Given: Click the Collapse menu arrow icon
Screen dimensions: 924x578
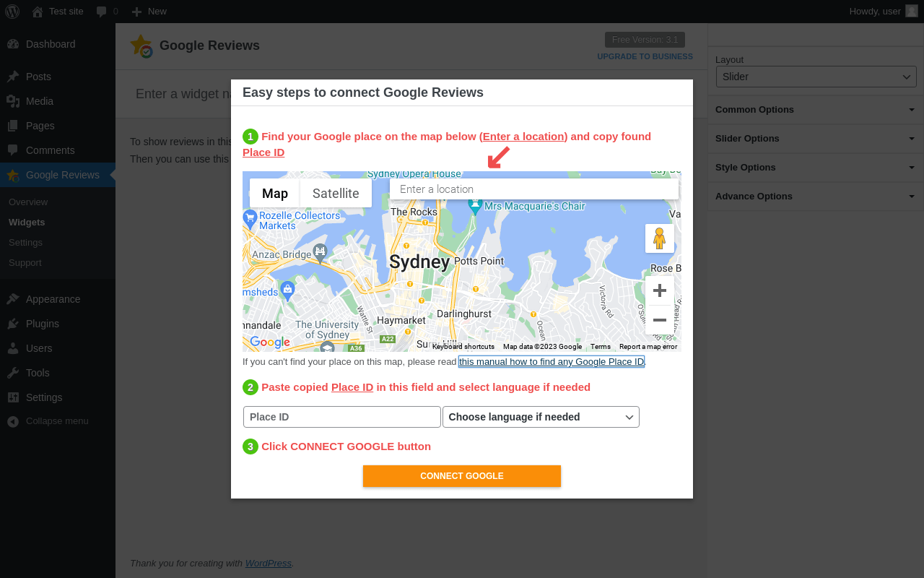Looking at the screenshot, I should point(13,421).
